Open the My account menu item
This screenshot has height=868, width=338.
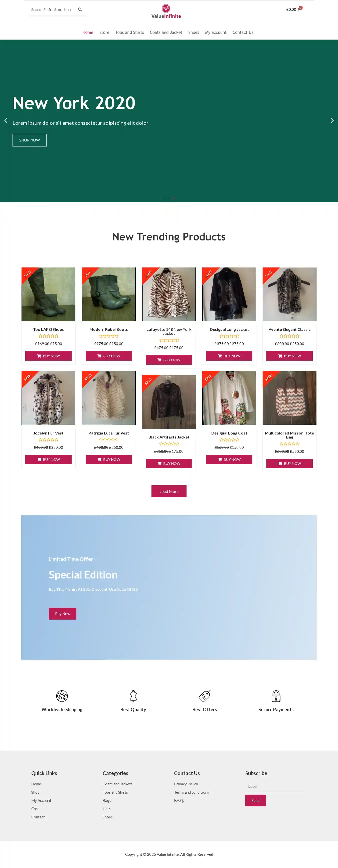[216, 32]
